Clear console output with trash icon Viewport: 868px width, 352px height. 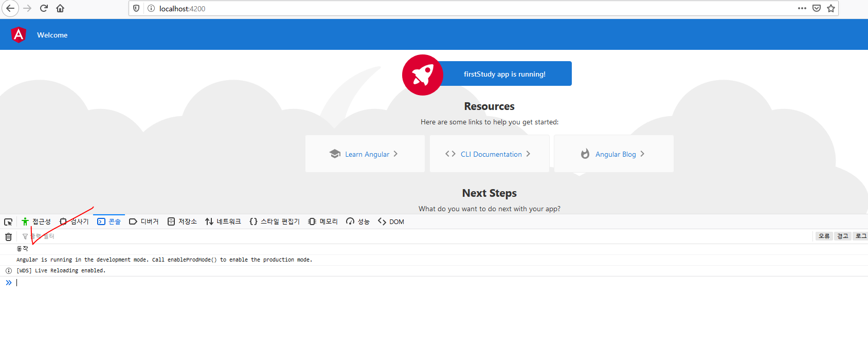coord(8,237)
